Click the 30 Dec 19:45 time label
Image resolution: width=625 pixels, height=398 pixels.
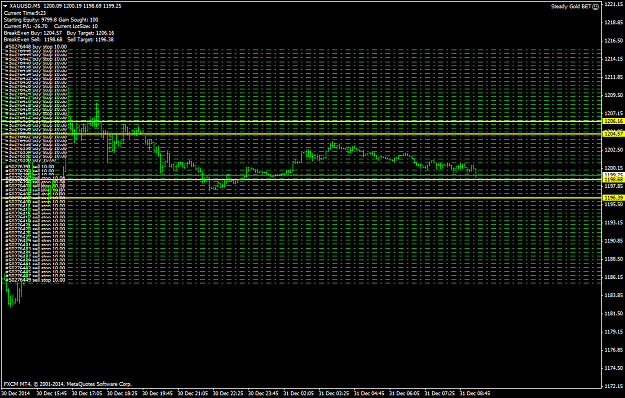pyautogui.click(x=157, y=394)
